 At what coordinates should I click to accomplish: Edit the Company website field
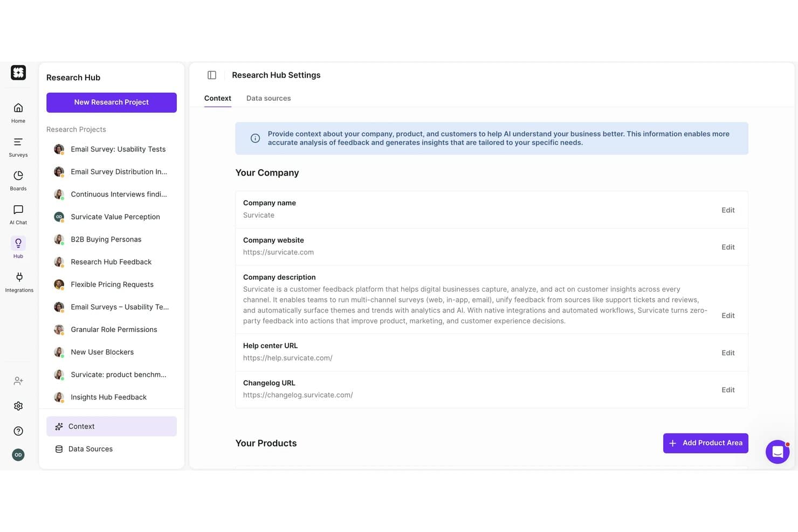tap(728, 247)
